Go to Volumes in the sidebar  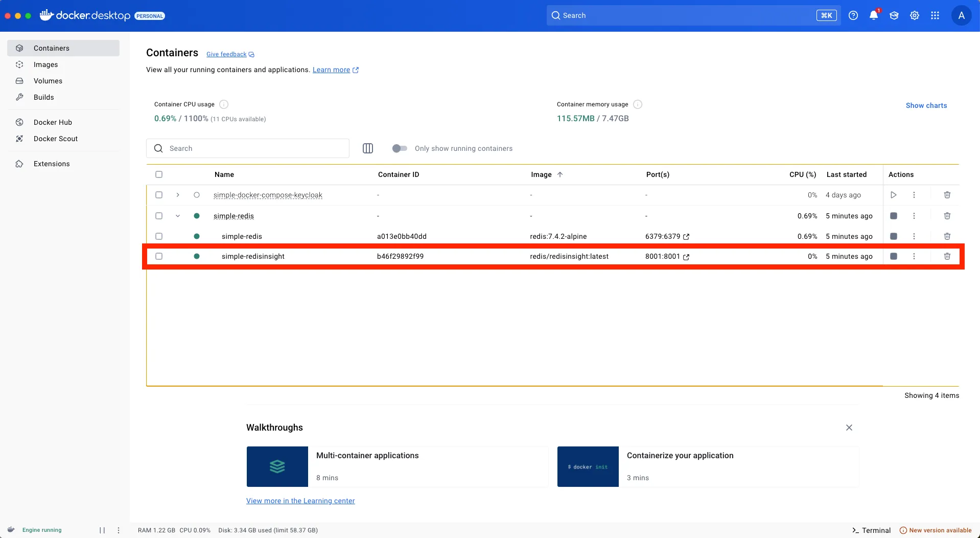click(63, 81)
